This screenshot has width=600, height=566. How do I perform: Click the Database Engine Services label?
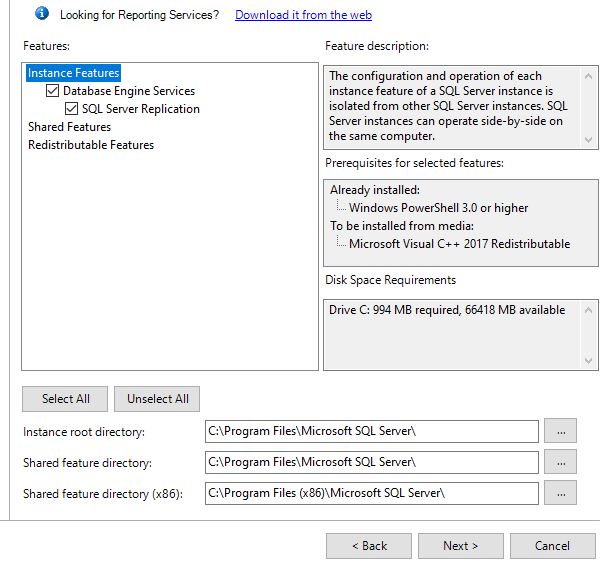click(x=129, y=91)
